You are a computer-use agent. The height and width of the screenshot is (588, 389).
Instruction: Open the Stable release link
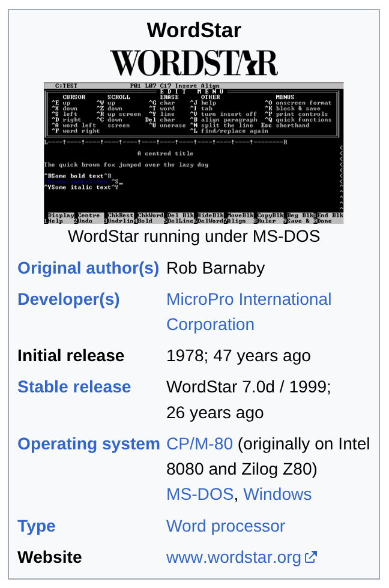coord(74,386)
